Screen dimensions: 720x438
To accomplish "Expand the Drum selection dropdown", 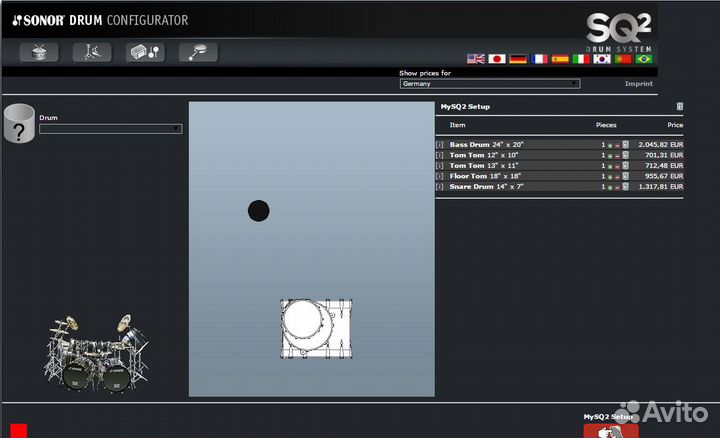I will tap(177, 128).
